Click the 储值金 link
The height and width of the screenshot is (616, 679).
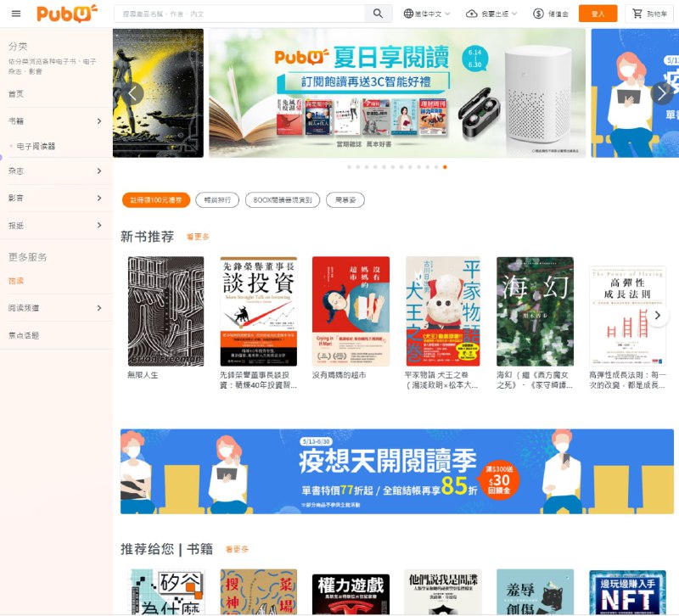pos(558,14)
